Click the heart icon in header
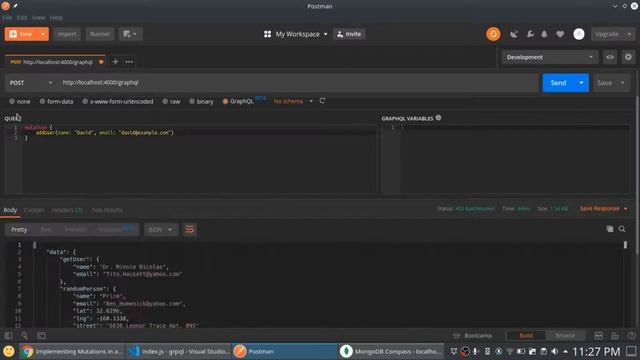This screenshot has width=640, height=360. tap(560, 34)
